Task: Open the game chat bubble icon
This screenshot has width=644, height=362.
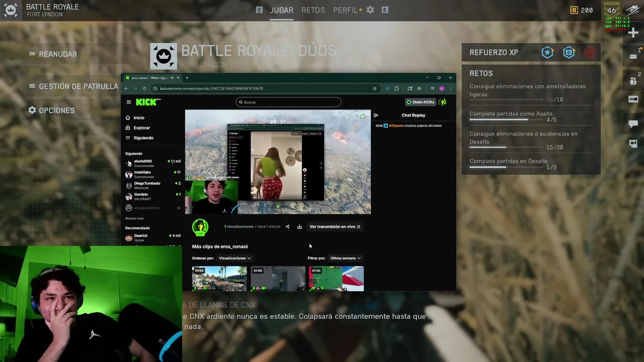Action: [x=633, y=124]
